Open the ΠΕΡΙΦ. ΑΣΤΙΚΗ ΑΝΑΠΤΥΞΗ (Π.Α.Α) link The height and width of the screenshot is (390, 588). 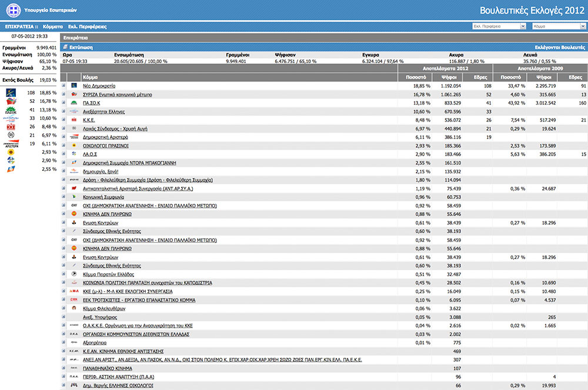click(x=119, y=377)
